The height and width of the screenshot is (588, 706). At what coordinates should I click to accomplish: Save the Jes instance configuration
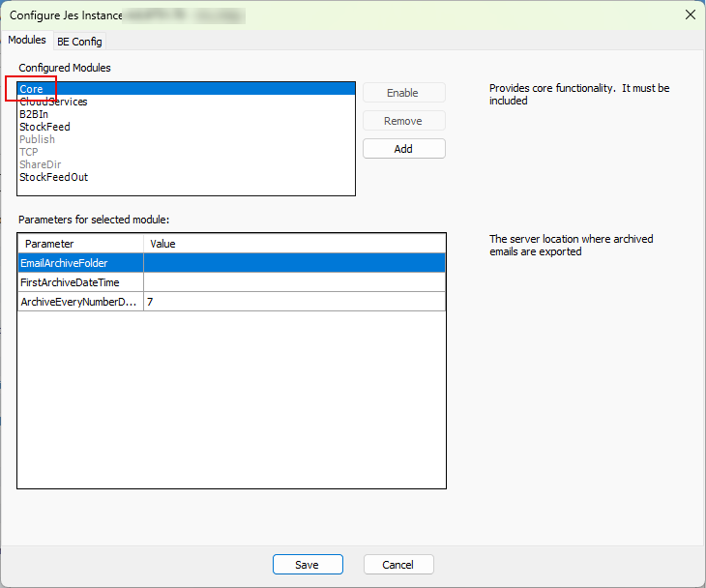[308, 565]
